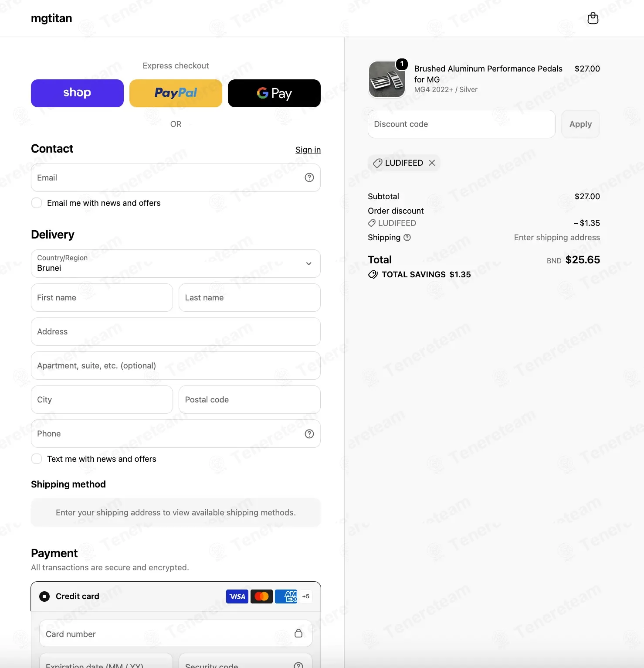Check out with the PayPal button

tap(176, 93)
